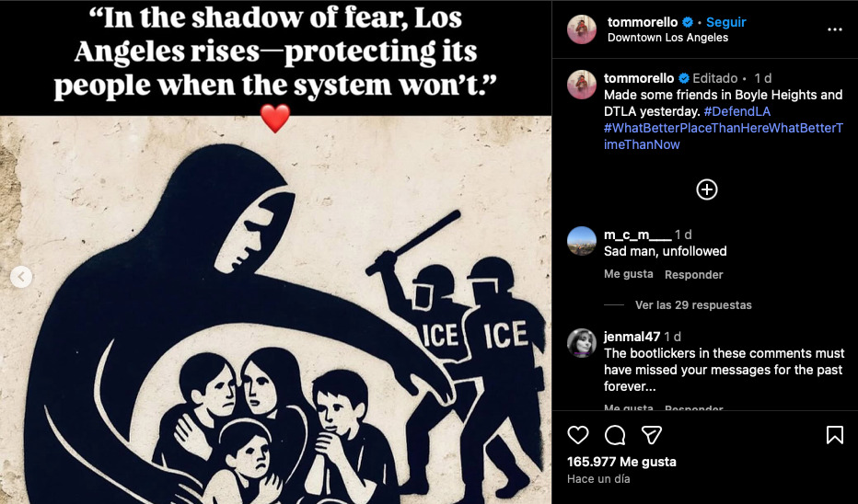Like the post with the heart icon
Viewport: 858px width, 504px height.
(578, 435)
